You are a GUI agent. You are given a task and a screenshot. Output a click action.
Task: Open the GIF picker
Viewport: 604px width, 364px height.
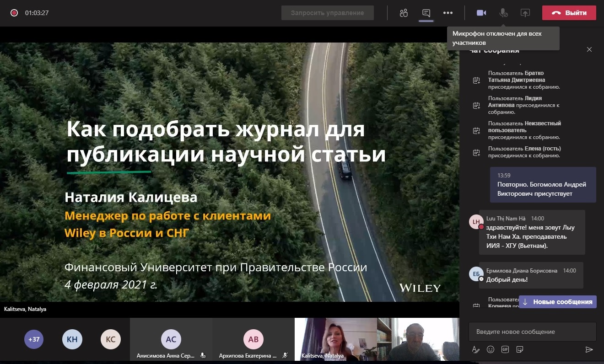[505, 349]
